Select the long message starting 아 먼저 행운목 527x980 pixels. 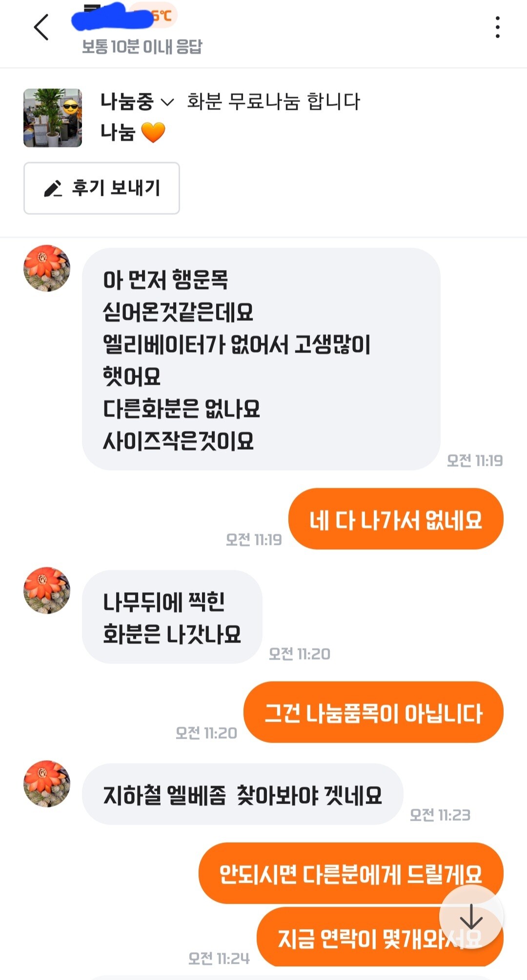(x=261, y=359)
